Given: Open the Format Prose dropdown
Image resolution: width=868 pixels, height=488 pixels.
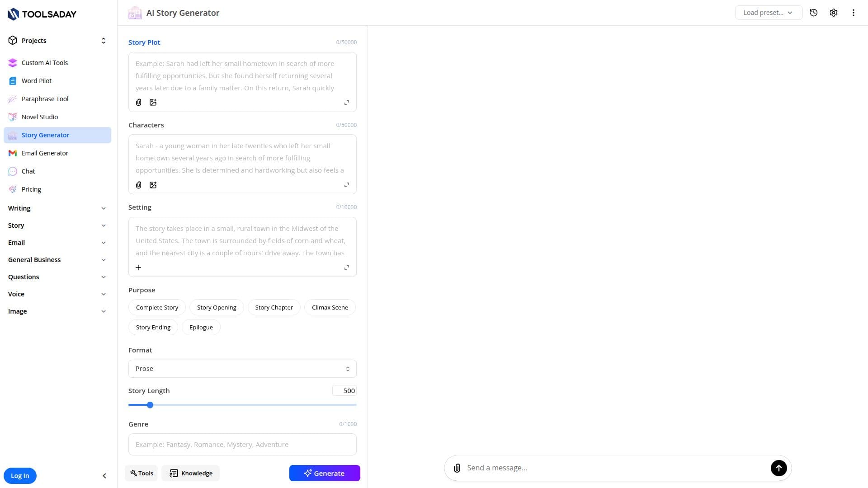Looking at the screenshot, I should [242, 369].
